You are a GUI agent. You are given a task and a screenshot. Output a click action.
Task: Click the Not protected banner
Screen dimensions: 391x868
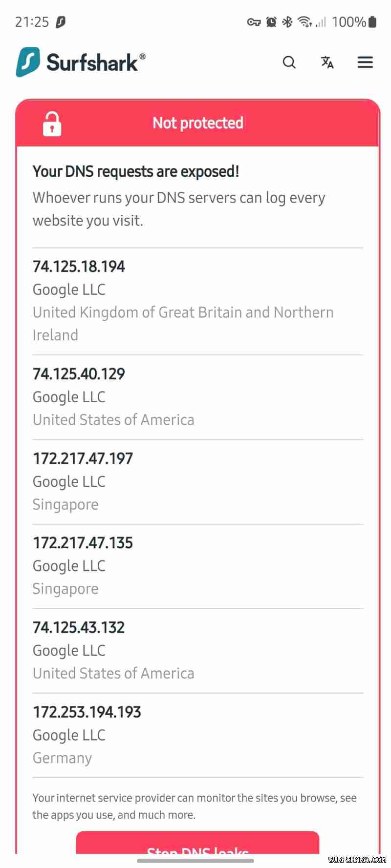point(197,123)
